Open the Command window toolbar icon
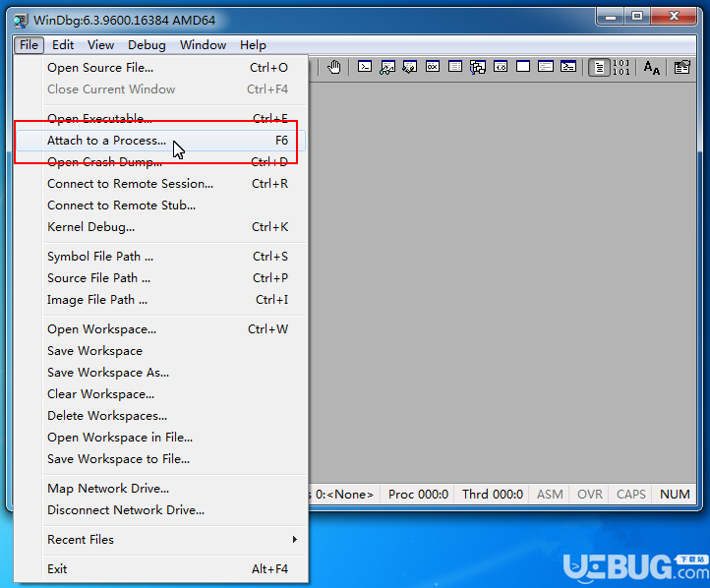Screen dimensions: 710x588 pos(365,67)
